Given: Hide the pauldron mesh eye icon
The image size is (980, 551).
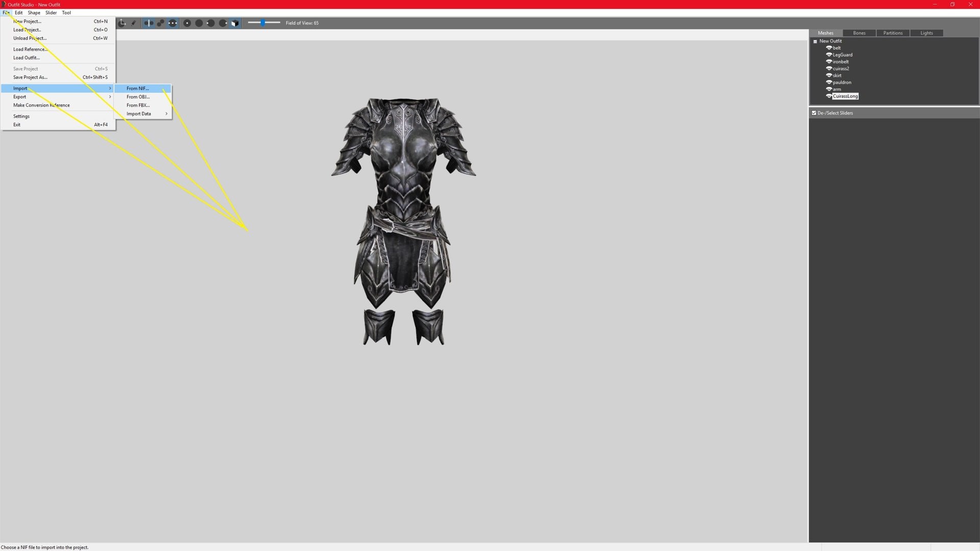Looking at the screenshot, I should 829,82.
